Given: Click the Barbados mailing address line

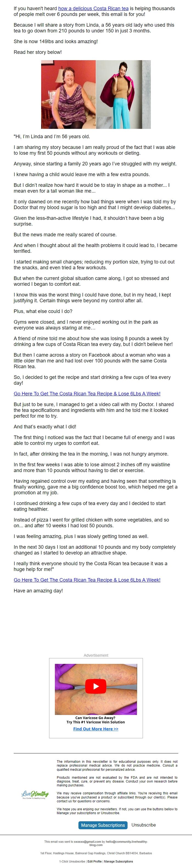Looking at the screenshot, I should pyautogui.click(x=96, y=853).
